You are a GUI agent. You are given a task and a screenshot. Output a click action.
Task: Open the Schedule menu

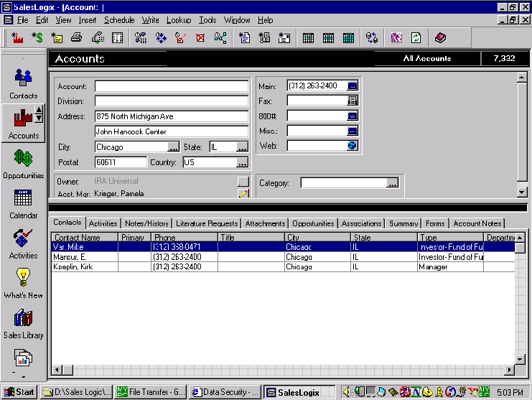click(x=119, y=20)
